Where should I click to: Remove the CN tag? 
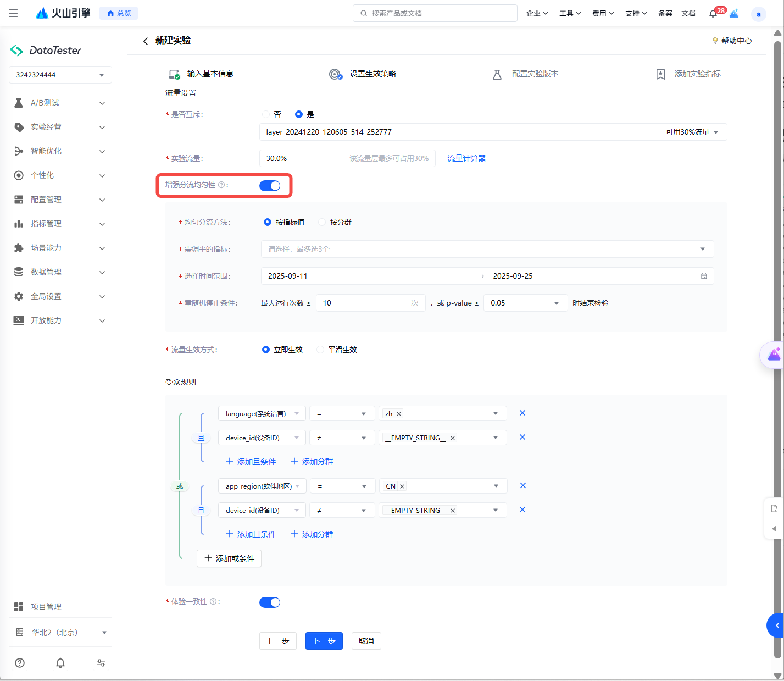[x=402, y=486]
